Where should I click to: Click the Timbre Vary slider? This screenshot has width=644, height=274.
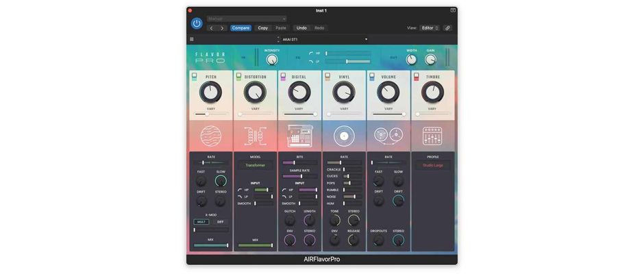tap(433, 114)
